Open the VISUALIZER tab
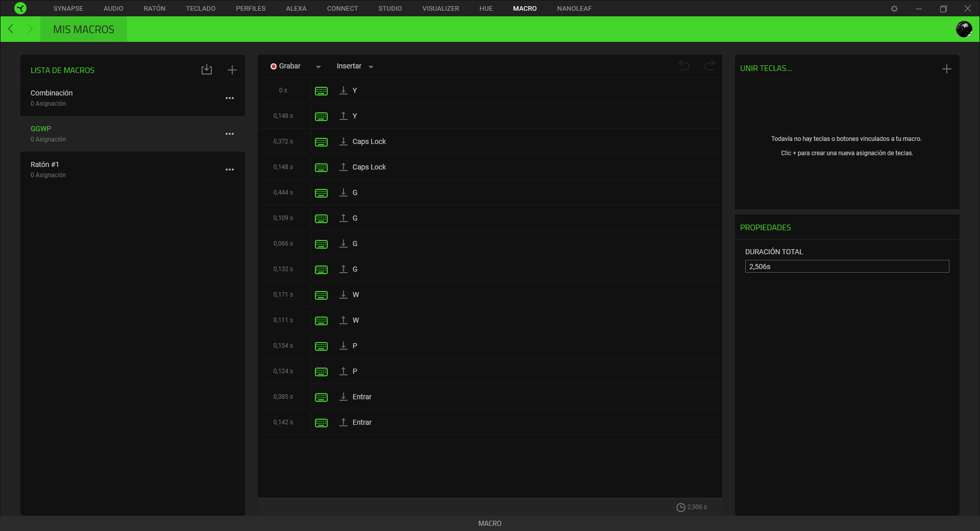Viewport: 980px width, 531px height. [x=440, y=9]
